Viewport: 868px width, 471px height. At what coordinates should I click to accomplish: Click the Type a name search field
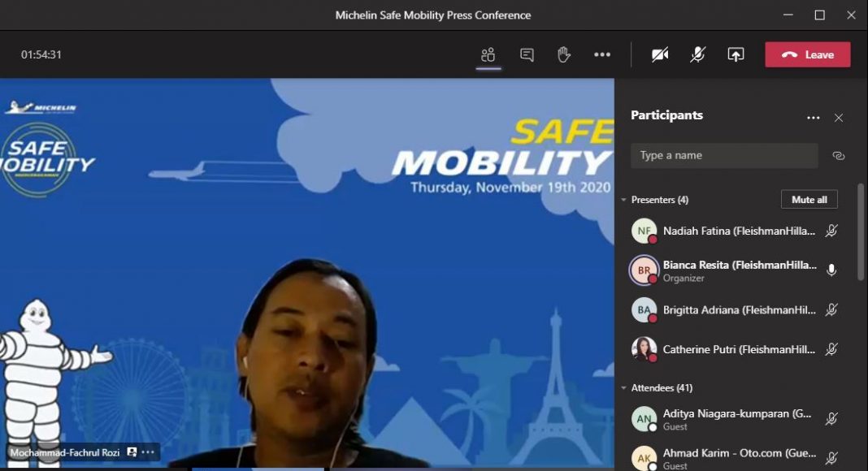(724, 156)
